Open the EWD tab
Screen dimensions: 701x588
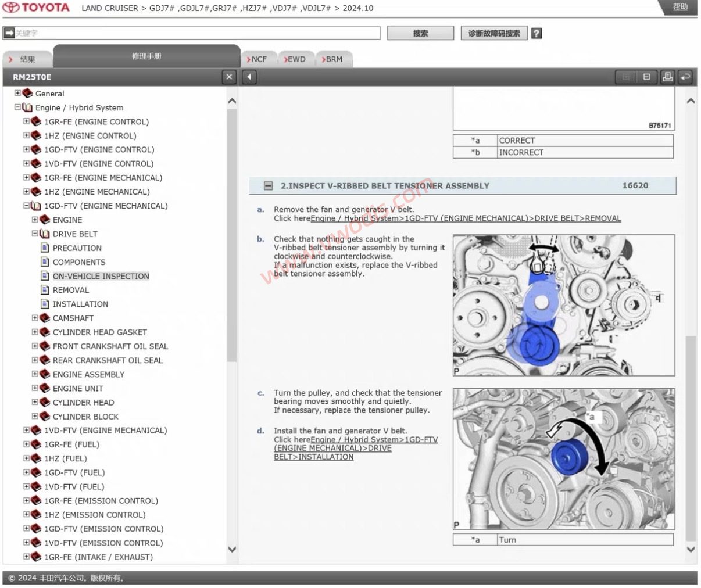pos(296,59)
